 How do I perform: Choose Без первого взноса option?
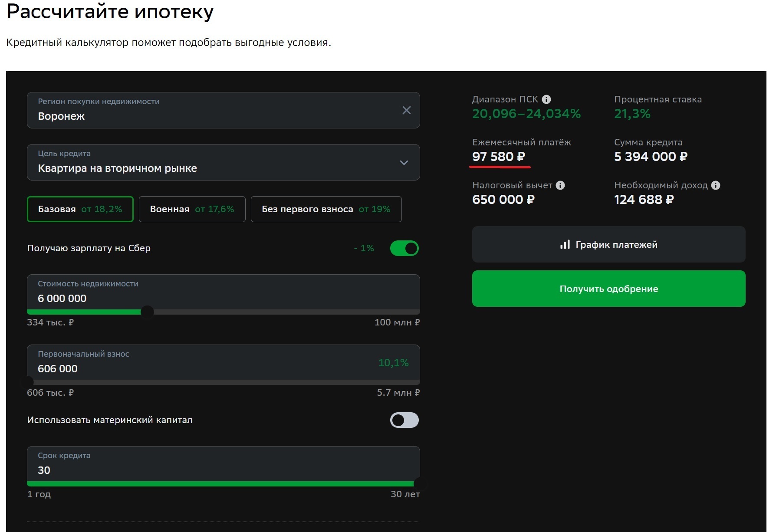click(326, 209)
